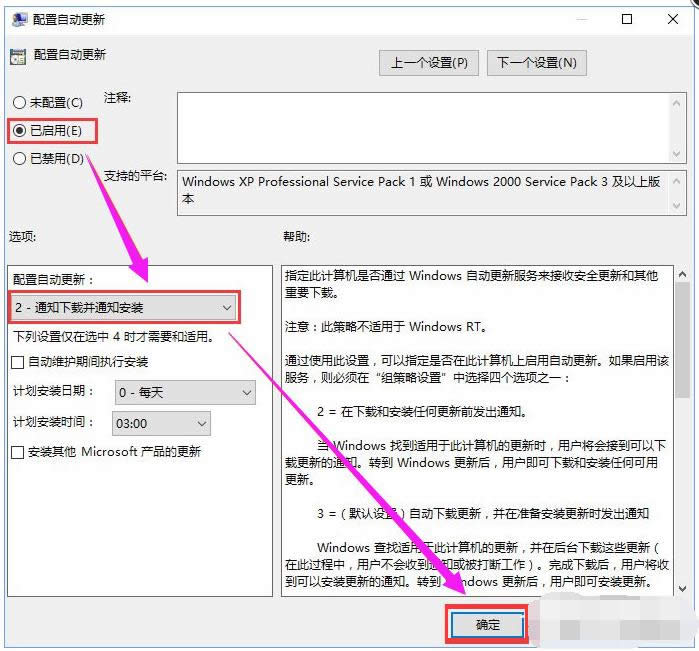
Task: Minimize the 配置自动更新 dialog window
Action: pos(580,19)
